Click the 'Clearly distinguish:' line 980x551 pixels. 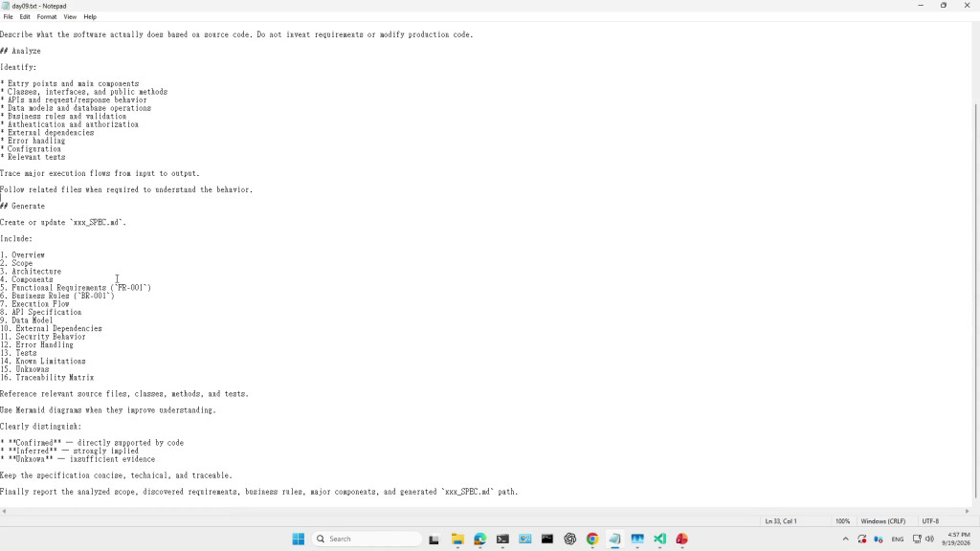(x=40, y=427)
